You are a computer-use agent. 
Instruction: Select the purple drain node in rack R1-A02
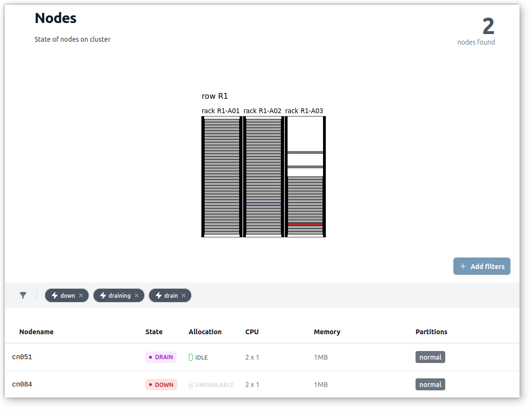click(264, 204)
